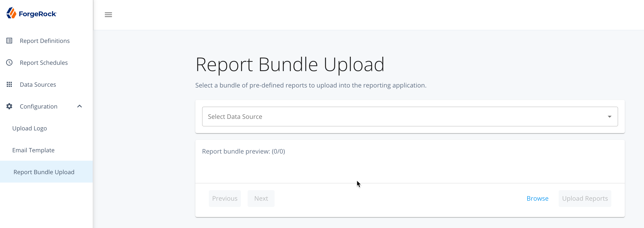The height and width of the screenshot is (228, 644).
Task: Click the Browse link
Action: [x=538, y=198]
